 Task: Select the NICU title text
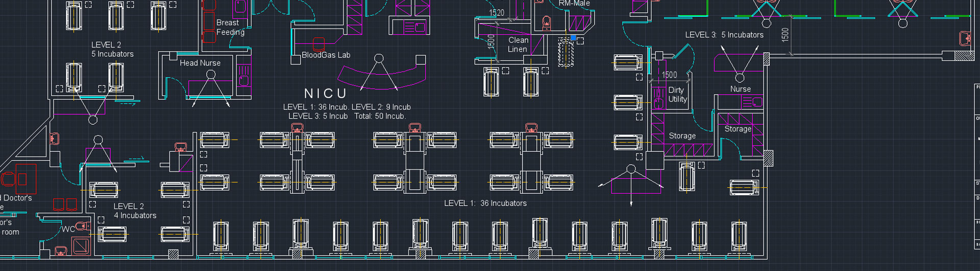click(x=326, y=94)
